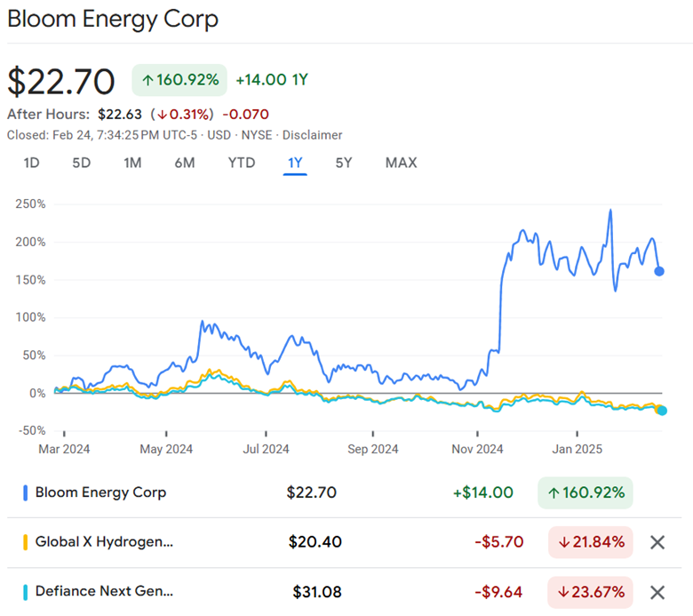Click the 200% y-axis label
Viewport: 693px width, 616px height.
[30, 242]
